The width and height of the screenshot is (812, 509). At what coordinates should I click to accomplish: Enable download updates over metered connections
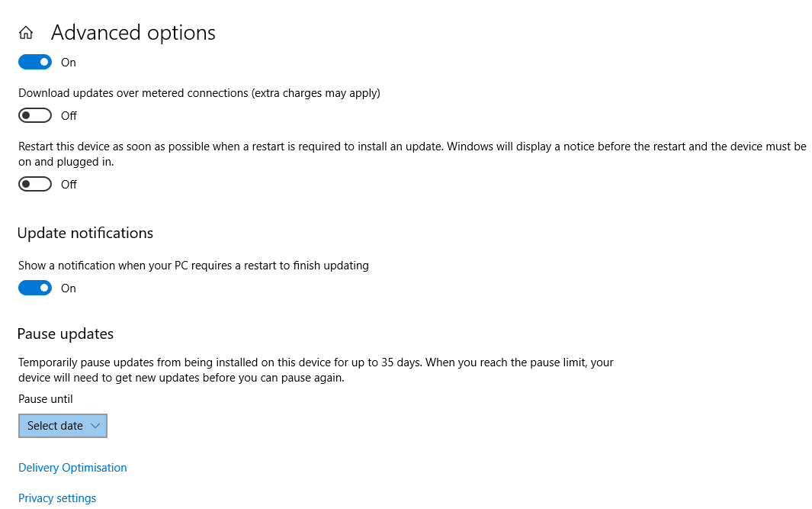coord(35,115)
